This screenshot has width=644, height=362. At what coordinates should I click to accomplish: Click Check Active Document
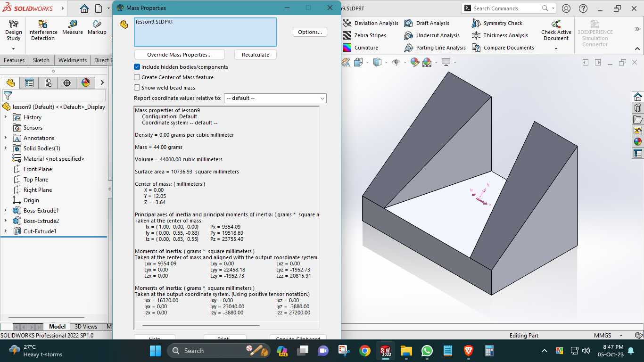coord(556,31)
